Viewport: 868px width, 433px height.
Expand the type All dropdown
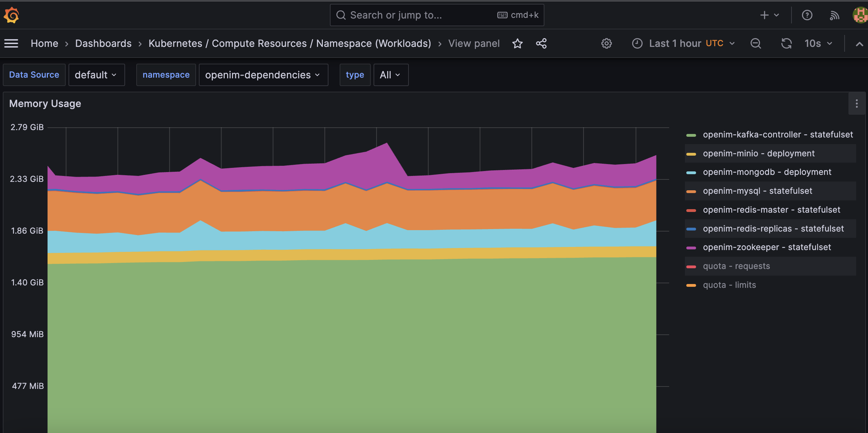point(390,75)
